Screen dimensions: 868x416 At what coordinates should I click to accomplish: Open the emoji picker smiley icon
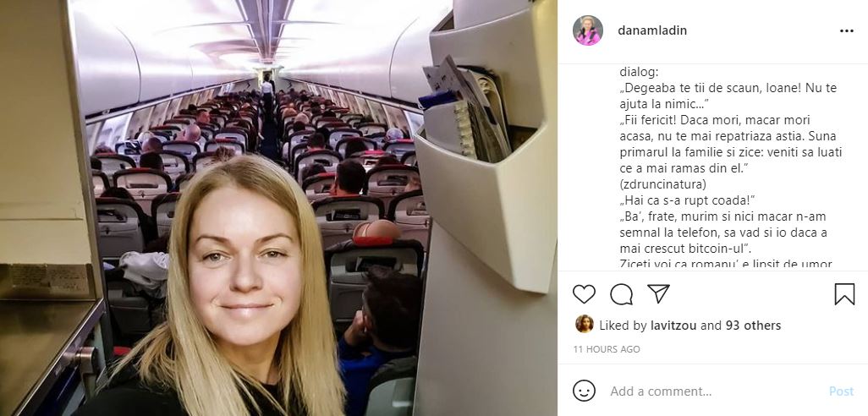coord(584,391)
